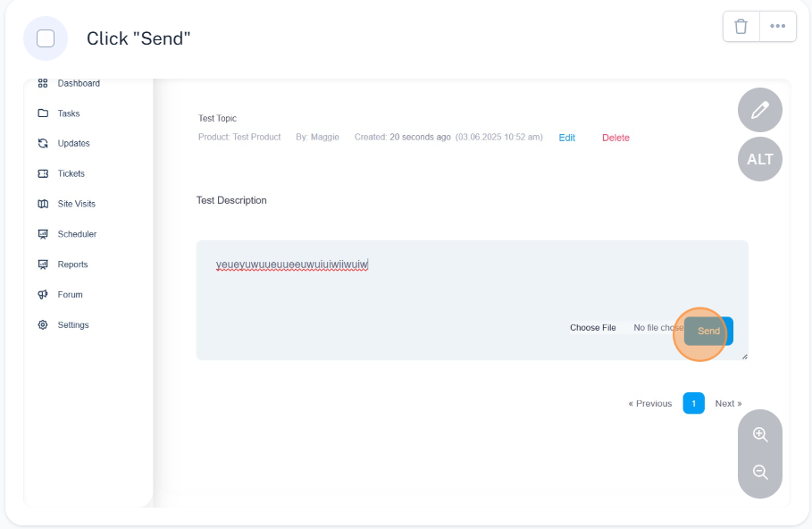Click the ALT round button
The image size is (812, 529).
coord(759,159)
